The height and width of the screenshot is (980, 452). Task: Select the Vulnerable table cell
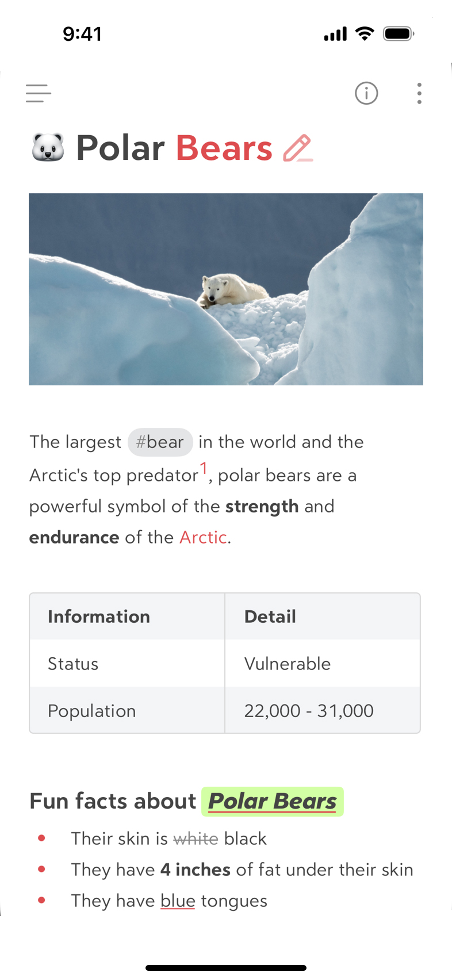tap(323, 664)
